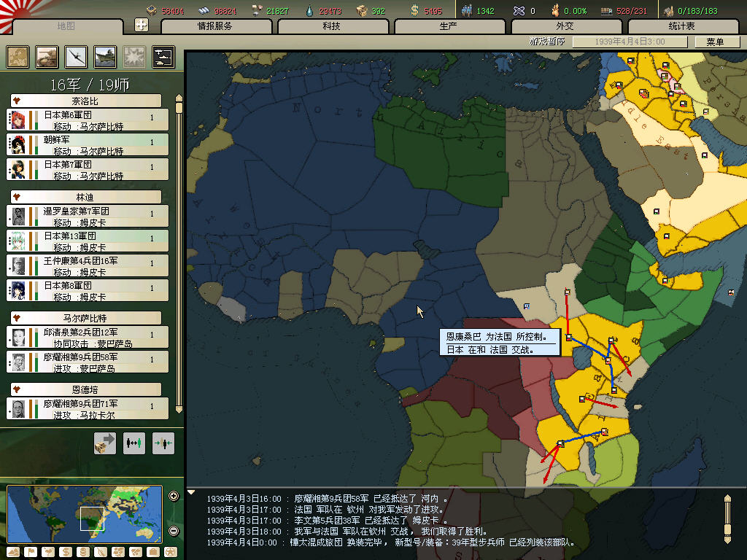Select diplomatic map mode briefcase icon
The width and height of the screenshot is (747, 560).
tap(153, 553)
